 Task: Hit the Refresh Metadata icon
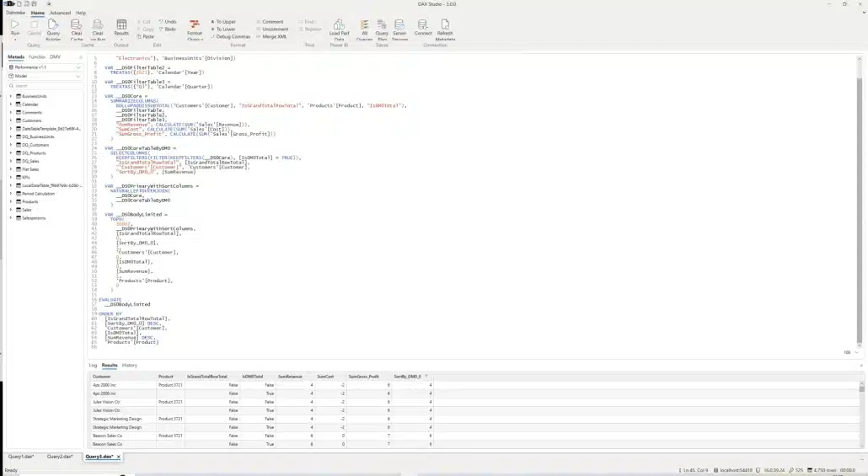[445, 28]
